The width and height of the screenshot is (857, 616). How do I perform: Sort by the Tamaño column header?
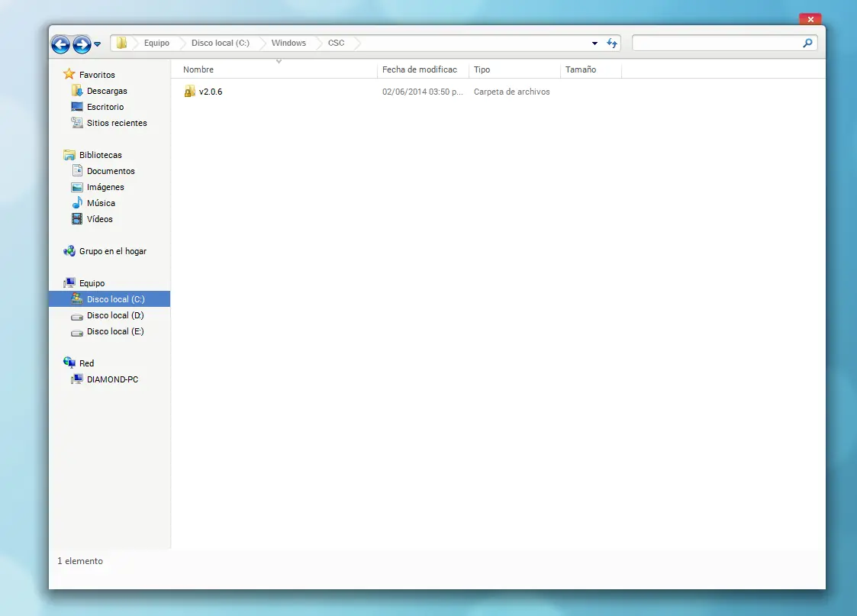591,69
